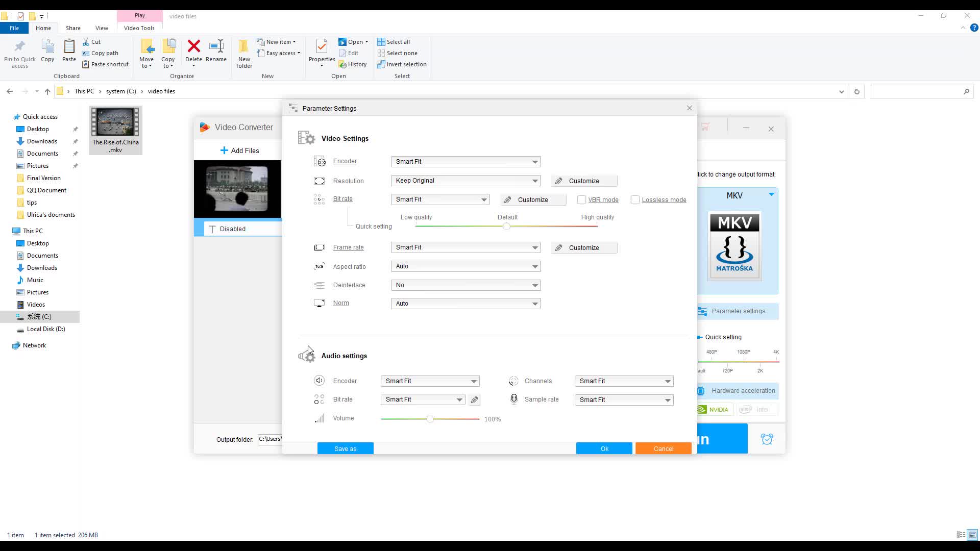The image size is (980, 551).
Task: Click the Cancel button
Action: click(663, 449)
